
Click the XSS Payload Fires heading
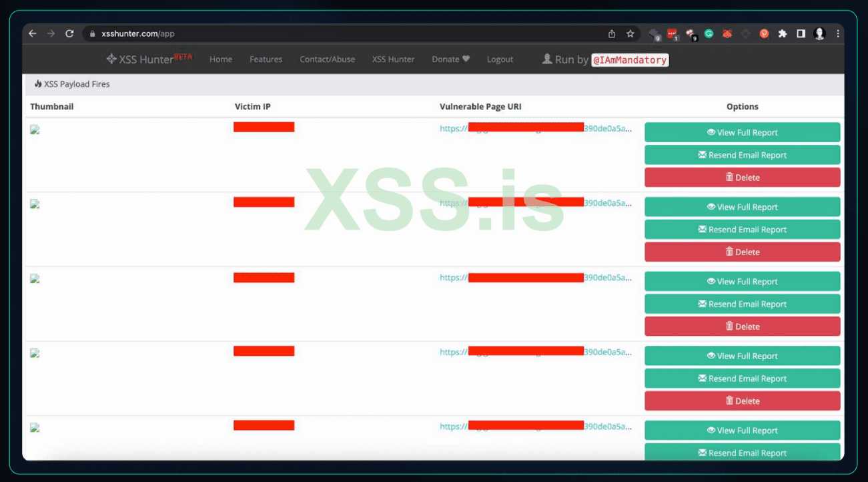tap(72, 84)
